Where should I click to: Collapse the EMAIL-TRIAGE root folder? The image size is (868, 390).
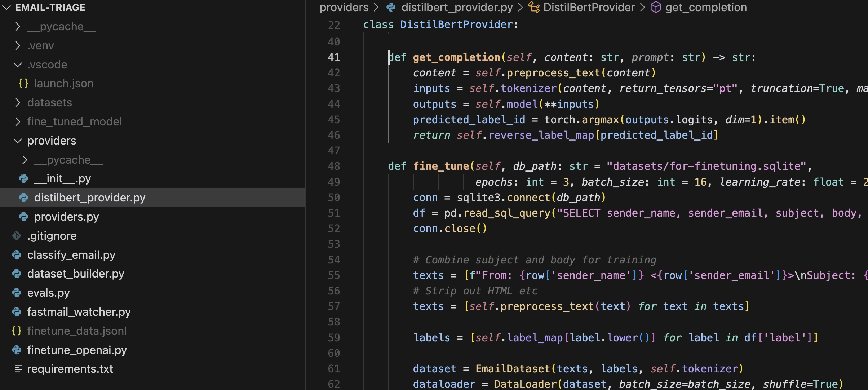click(6, 7)
